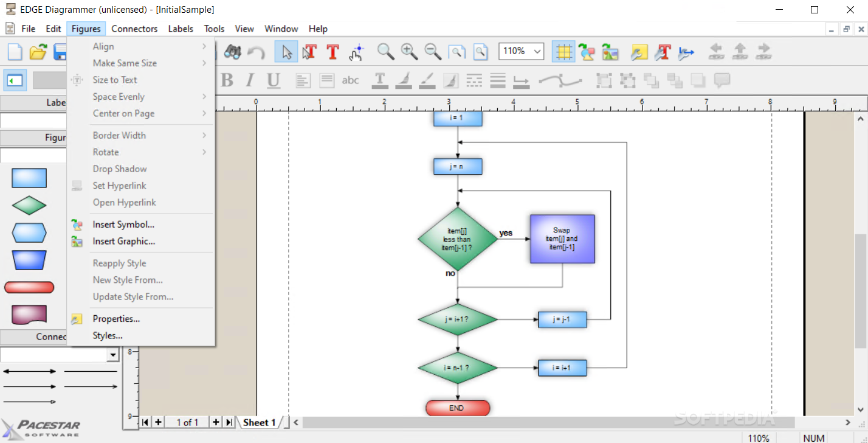This screenshot has height=443, width=868.
Task: Select the blue rectangle figure shape
Action: tap(29, 178)
